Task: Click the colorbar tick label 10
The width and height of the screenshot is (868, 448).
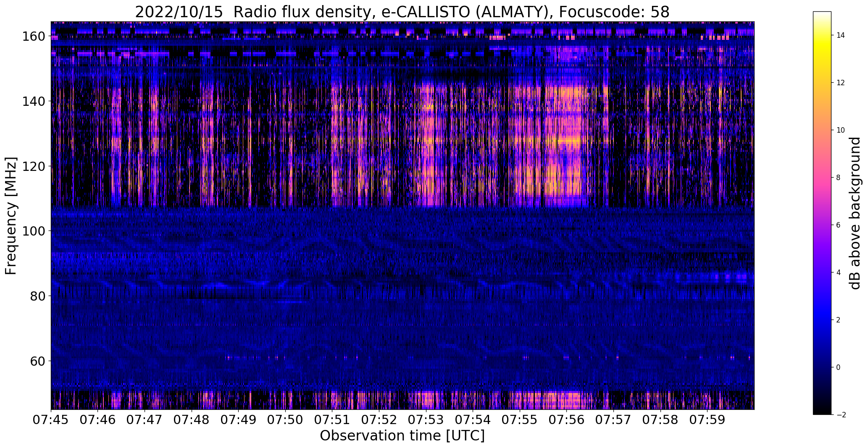Action: pyautogui.click(x=841, y=130)
